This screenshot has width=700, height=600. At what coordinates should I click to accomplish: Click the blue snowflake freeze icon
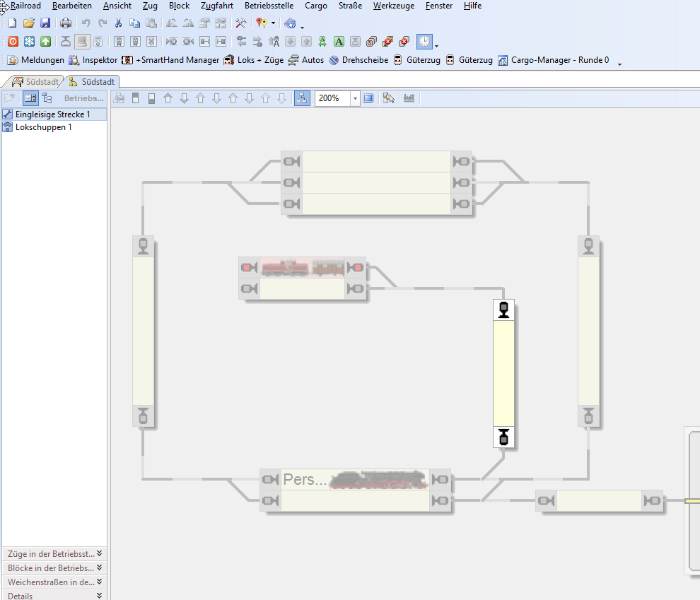[29, 42]
